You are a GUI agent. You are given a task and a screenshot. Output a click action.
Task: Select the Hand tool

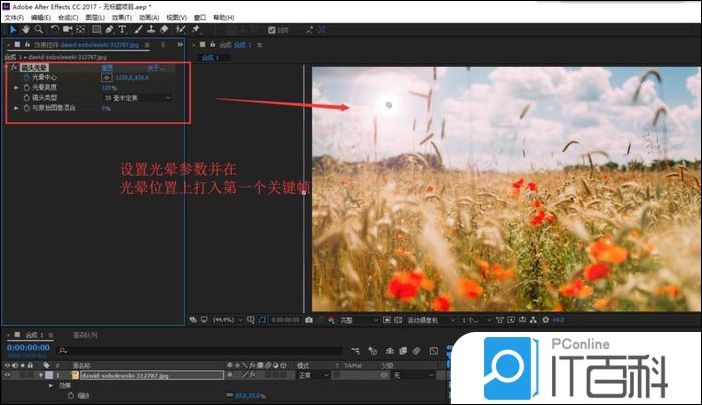(x=24, y=30)
